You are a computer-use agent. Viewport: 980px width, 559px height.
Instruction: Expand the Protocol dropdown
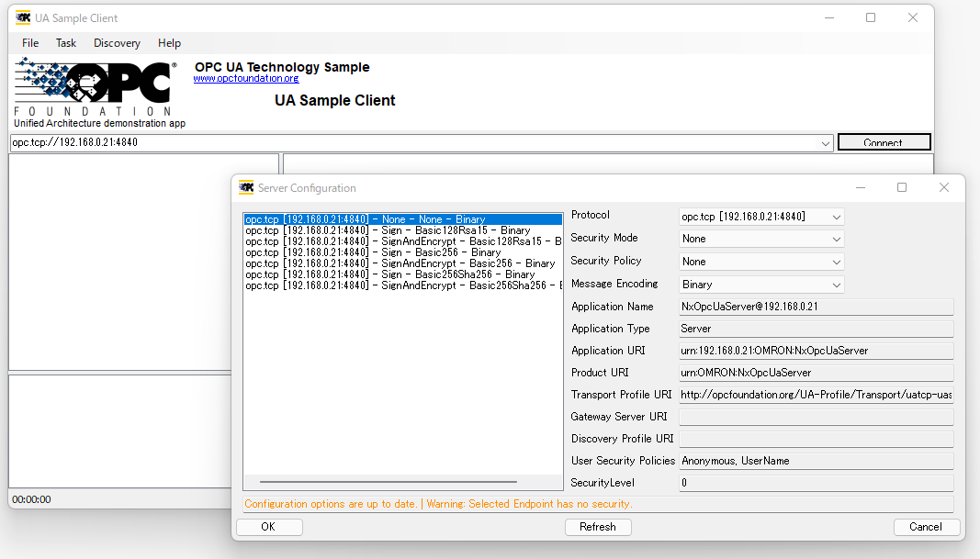pos(835,217)
